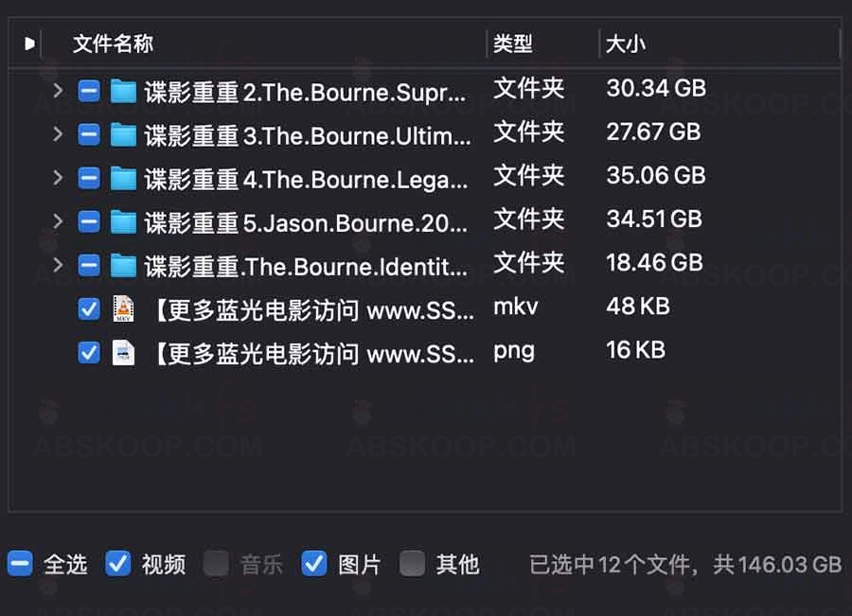
Task: Click the folder icon of 谍影重重2 Bourne Supremacy
Action: pos(123,91)
